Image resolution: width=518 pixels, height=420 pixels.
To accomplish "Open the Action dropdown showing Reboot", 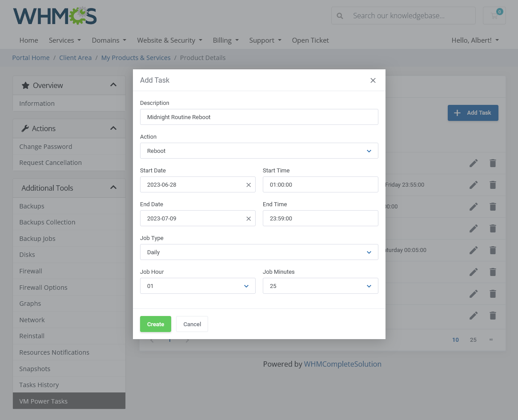I will (x=259, y=151).
